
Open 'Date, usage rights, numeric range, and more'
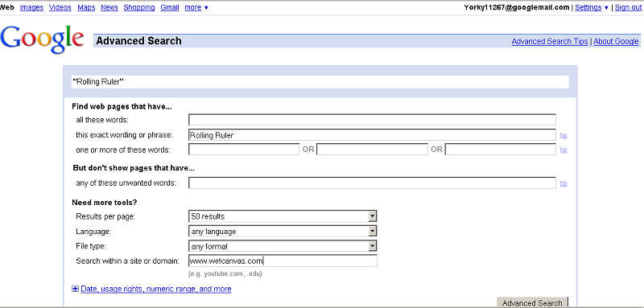(156, 289)
